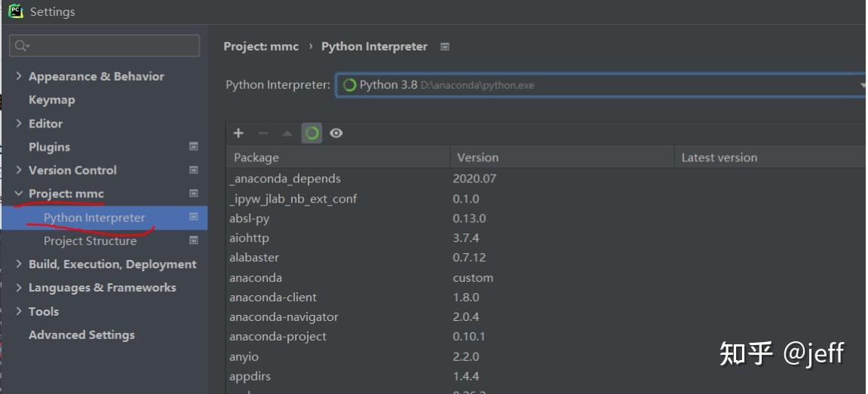Click the project settings icon next to Plugins

pyautogui.click(x=194, y=147)
